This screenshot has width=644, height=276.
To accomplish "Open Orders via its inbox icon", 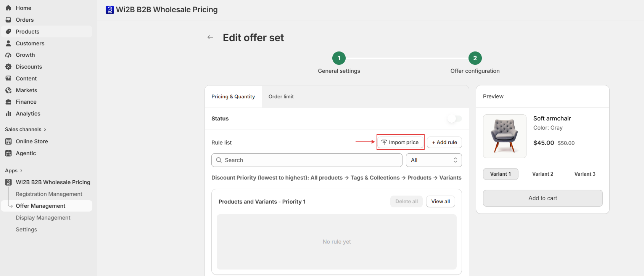I will tap(8, 20).
